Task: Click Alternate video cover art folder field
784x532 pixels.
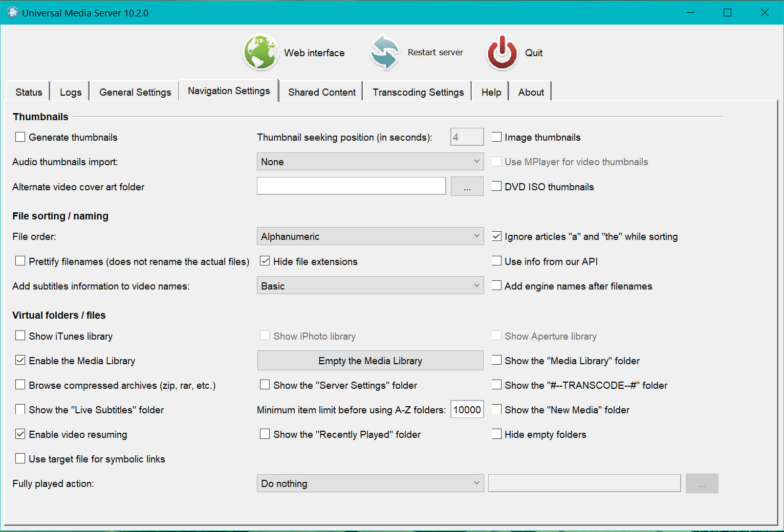Action: [x=352, y=186]
